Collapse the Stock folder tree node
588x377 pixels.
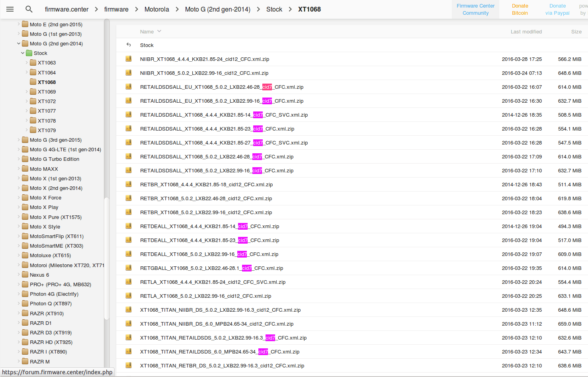[22, 53]
